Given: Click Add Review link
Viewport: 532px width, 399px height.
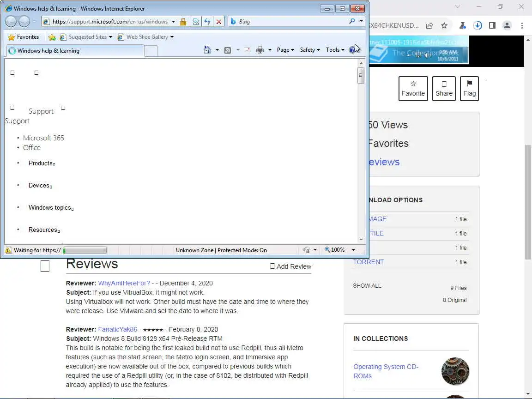Looking at the screenshot, I should click(x=290, y=266).
